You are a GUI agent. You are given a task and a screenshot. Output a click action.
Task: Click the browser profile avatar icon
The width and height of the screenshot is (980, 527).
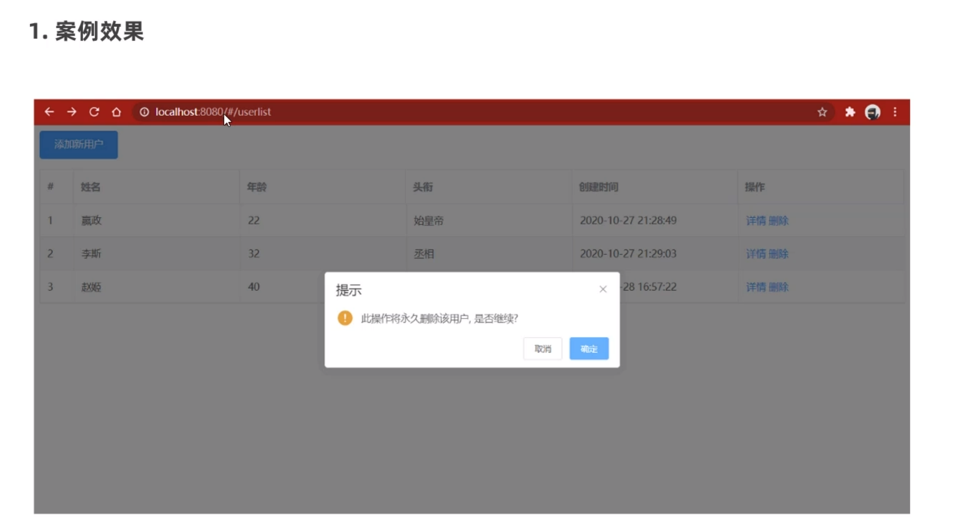pos(873,112)
